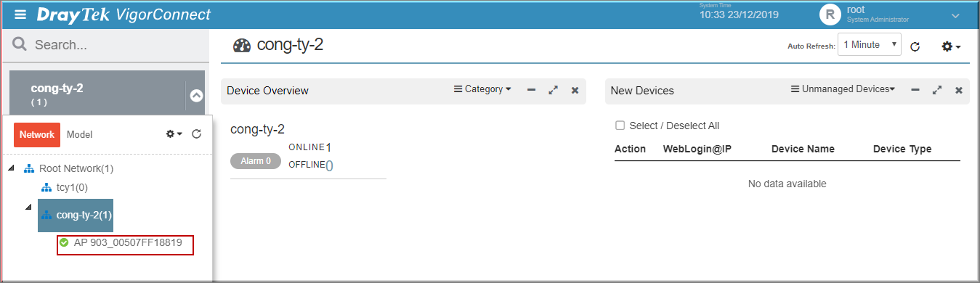Screen dimensions: 980x283
Task: Close the New Devices panel
Action: (x=959, y=90)
